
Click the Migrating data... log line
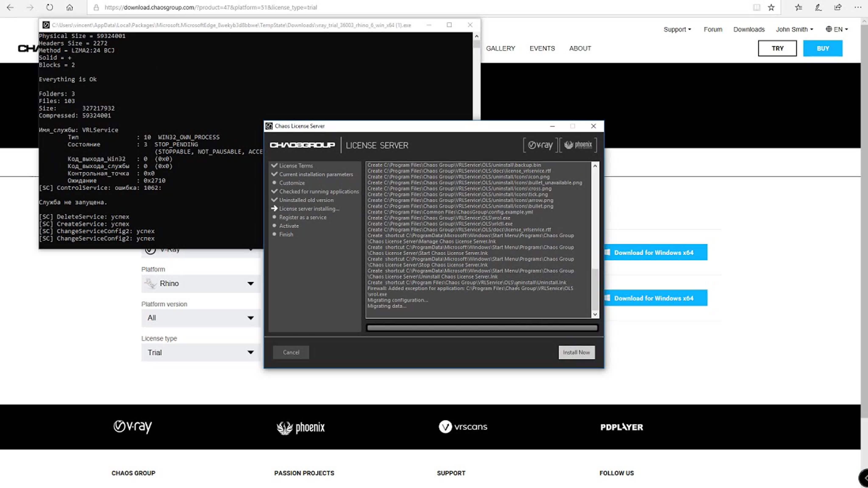click(387, 306)
